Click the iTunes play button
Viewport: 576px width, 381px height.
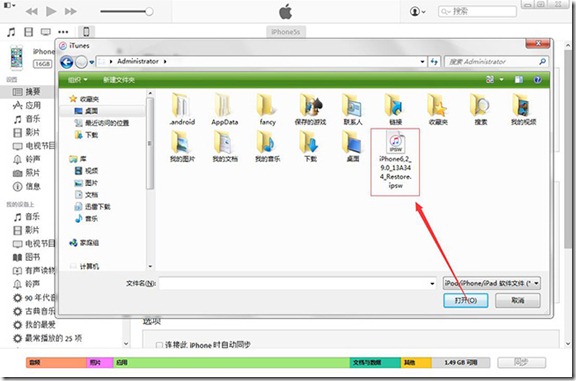tap(51, 11)
